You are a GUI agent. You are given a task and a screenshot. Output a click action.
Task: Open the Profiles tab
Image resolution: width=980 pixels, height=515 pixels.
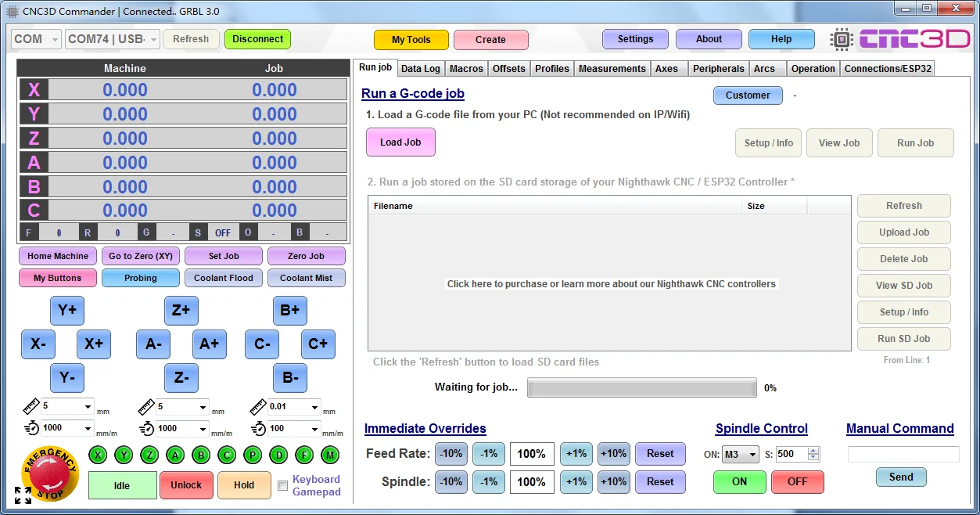(552, 69)
